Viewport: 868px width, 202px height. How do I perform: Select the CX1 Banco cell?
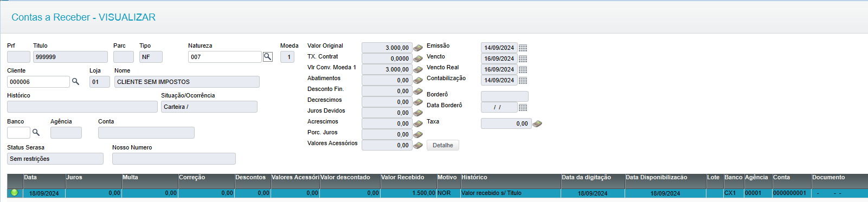(734, 193)
